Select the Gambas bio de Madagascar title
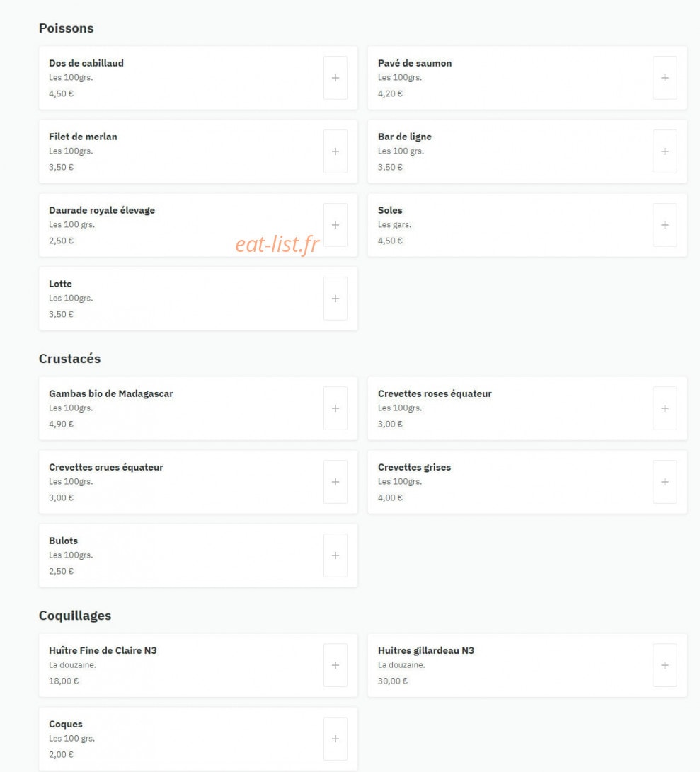Viewport: 700px width, 772px height. pyautogui.click(x=111, y=393)
